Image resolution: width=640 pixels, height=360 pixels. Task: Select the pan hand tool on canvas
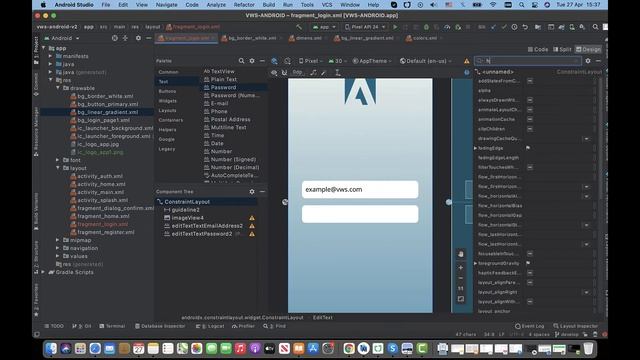[461, 254]
